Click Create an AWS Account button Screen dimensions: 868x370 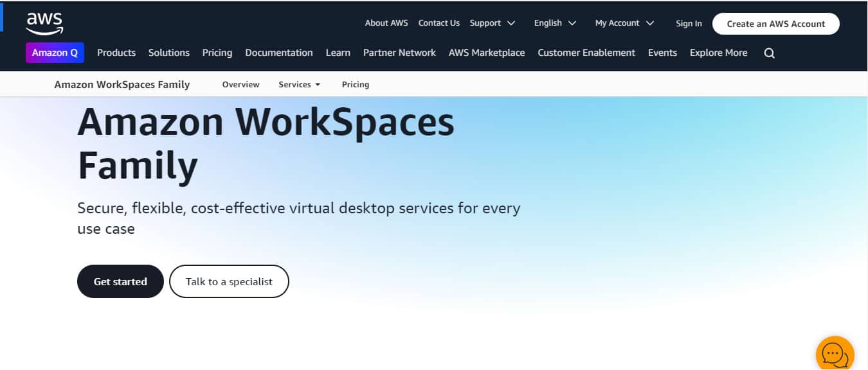(x=776, y=24)
